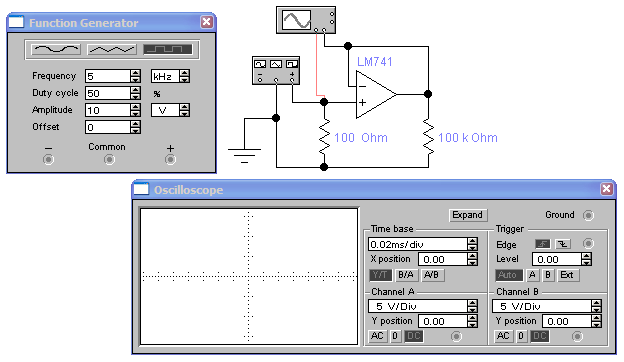Image resolution: width=624 pixels, height=362 pixels.
Task: Click the Amplitude input field
Action: pos(108,110)
